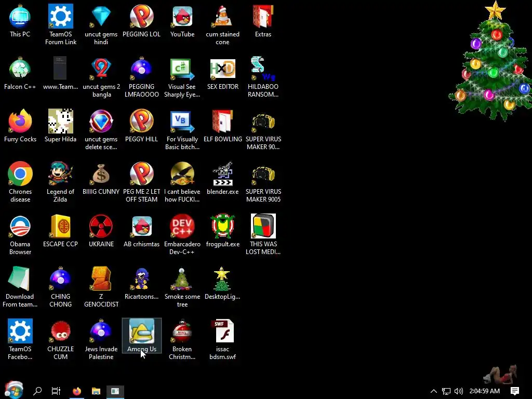Select the SUPER VIRUS MAKER 90... icon
The height and width of the screenshot is (399, 532).
(263, 129)
